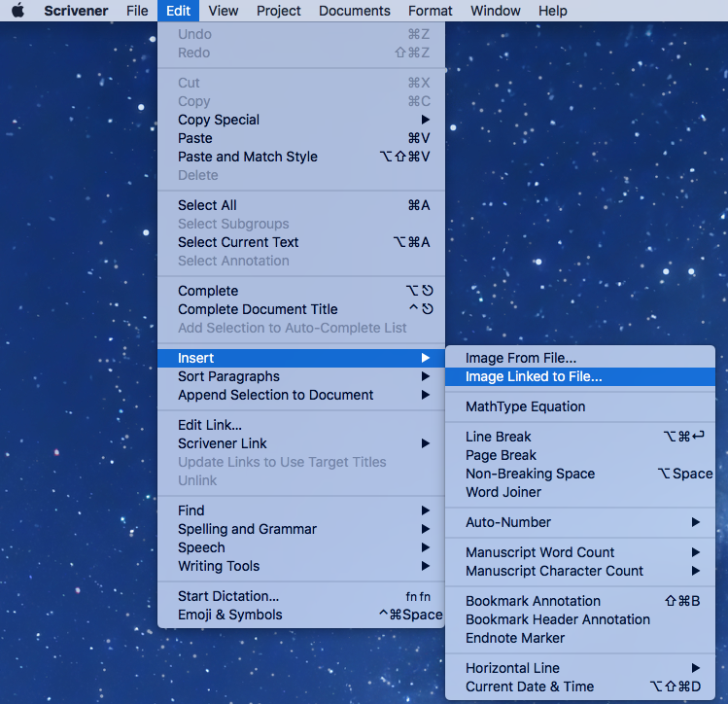Expand the Speech submenu
The width and height of the screenshot is (728, 704).
(x=301, y=547)
